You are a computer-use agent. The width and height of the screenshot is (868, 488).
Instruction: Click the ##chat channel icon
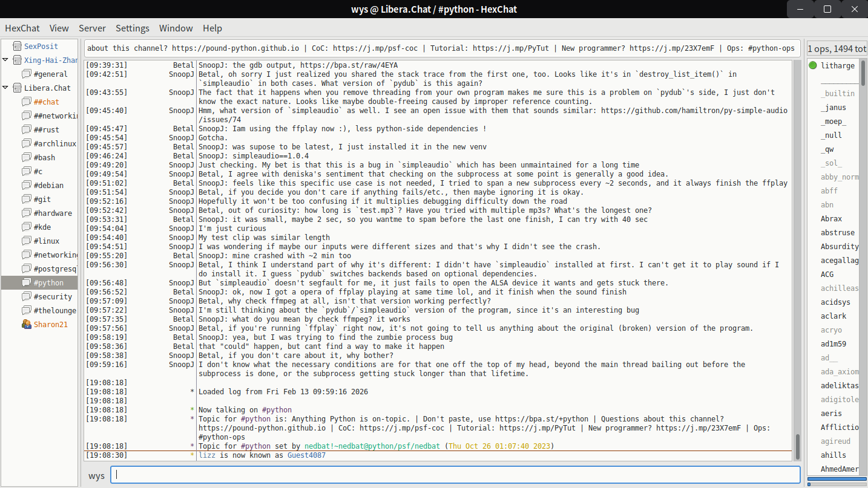(x=27, y=102)
